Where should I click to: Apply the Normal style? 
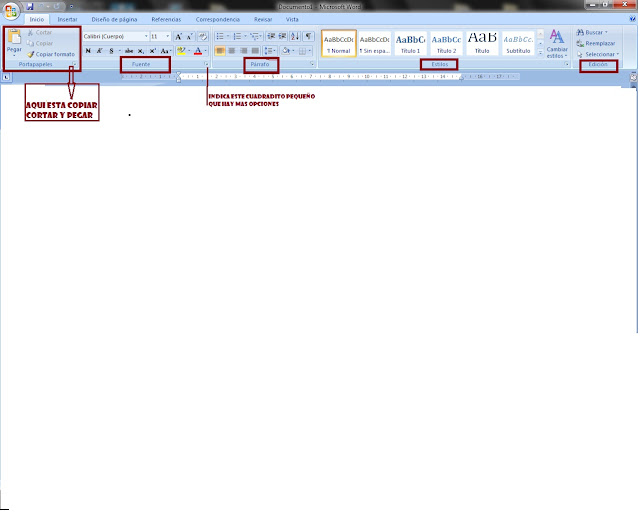pos(339,43)
